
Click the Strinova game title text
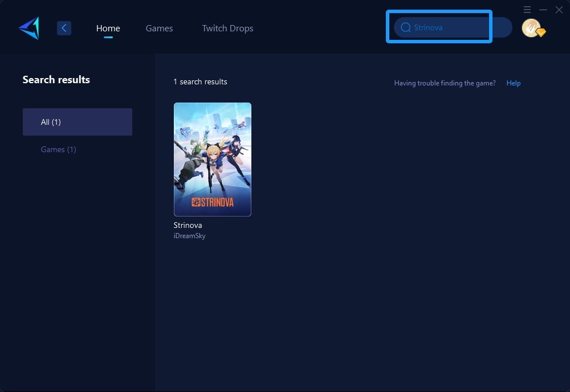tap(188, 225)
